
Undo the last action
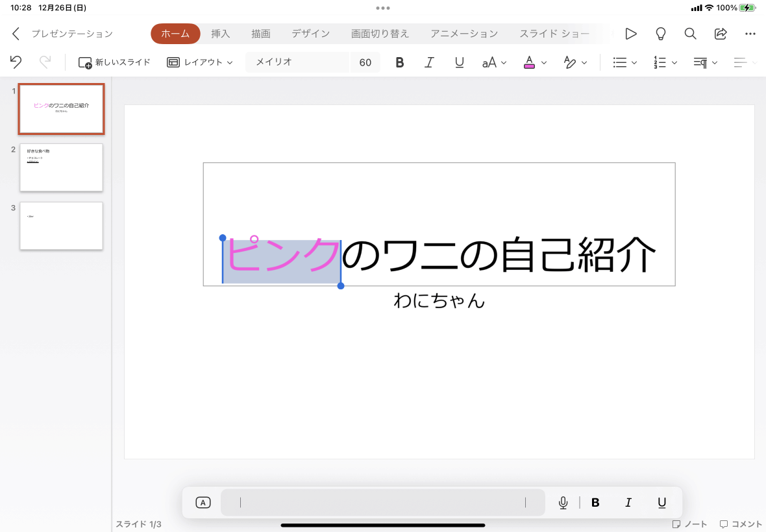point(16,62)
